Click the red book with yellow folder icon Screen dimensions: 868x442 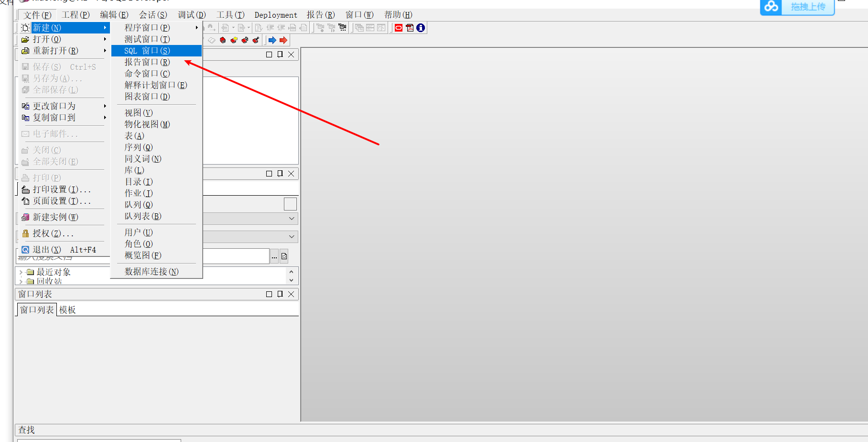tap(234, 40)
